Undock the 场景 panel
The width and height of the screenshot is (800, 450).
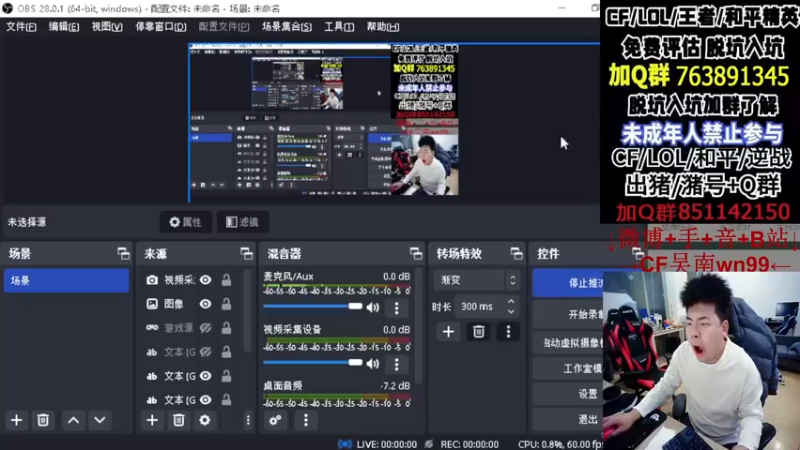coord(123,254)
